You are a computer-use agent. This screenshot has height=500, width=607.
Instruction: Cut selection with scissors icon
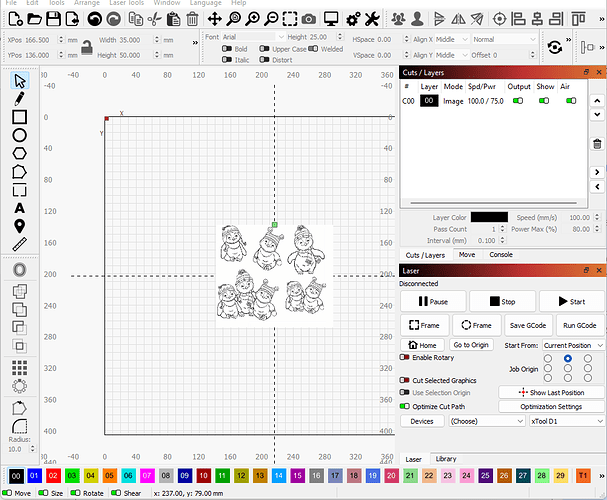[155, 19]
